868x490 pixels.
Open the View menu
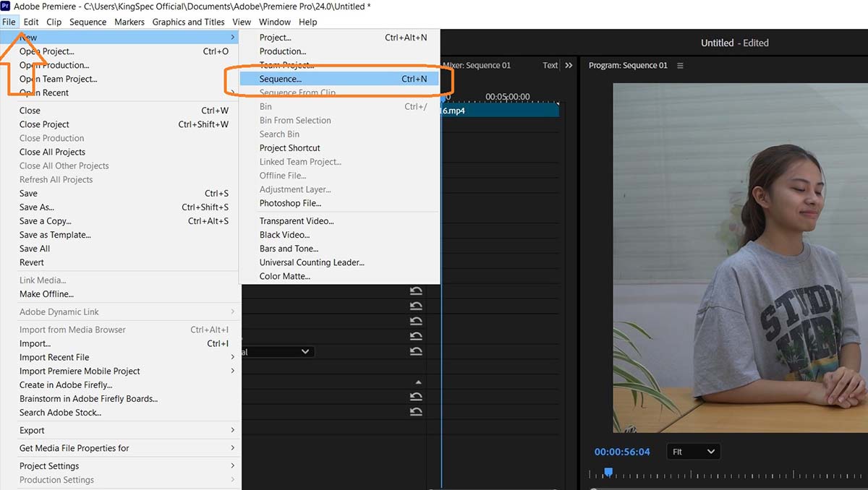click(x=242, y=22)
